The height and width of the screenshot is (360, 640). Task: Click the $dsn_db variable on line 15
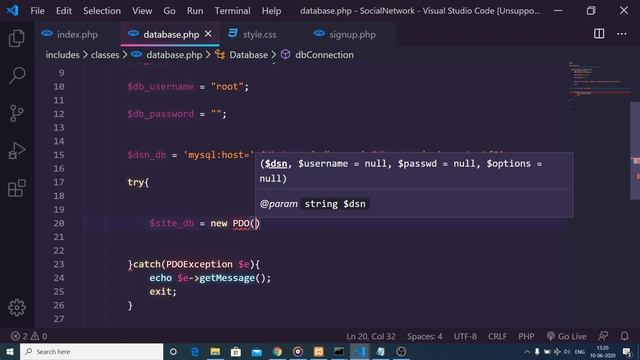pos(147,155)
